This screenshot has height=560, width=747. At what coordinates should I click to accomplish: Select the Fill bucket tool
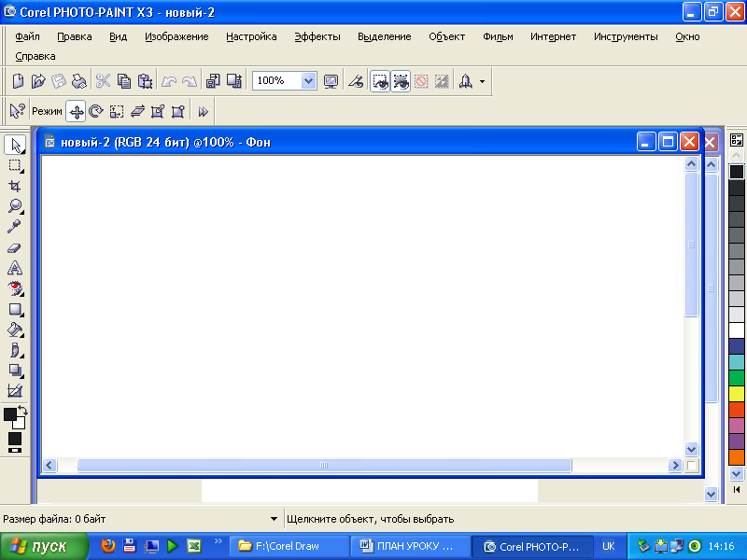[x=15, y=329]
